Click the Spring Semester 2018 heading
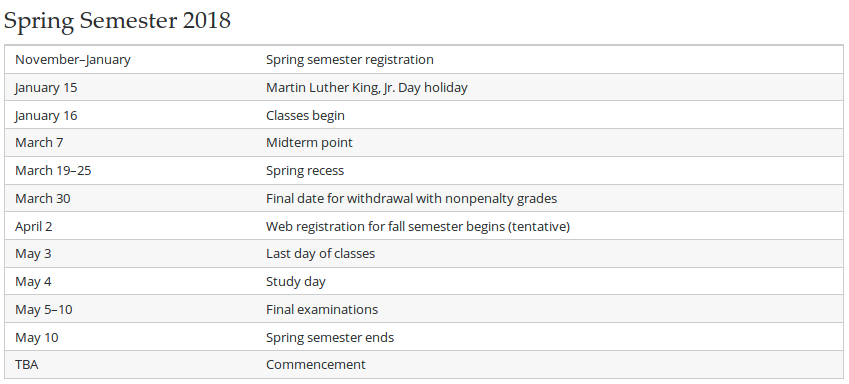The height and width of the screenshot is (384, 849). 117,21
